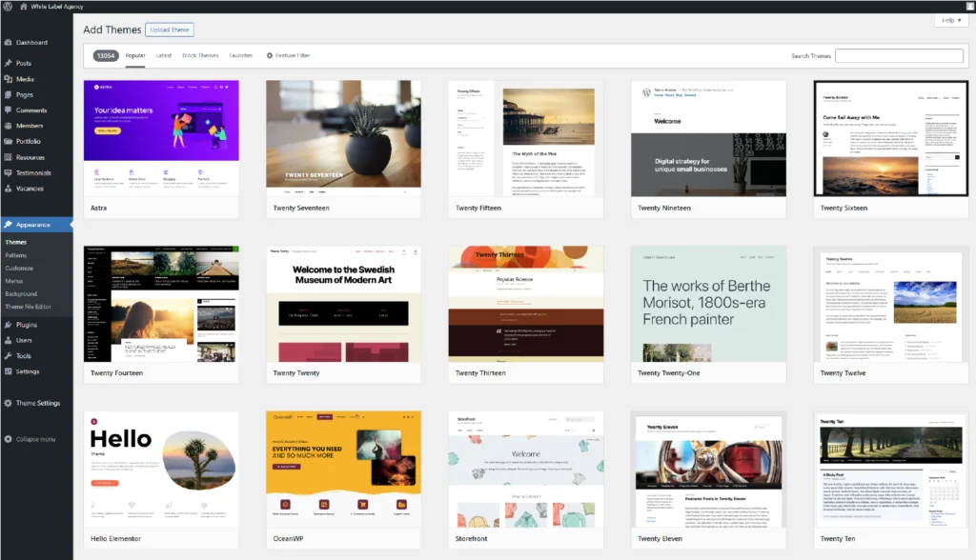Open the OceanWP theme preview image
Screen dimensions: 976x560
click(x=343, y=470)
